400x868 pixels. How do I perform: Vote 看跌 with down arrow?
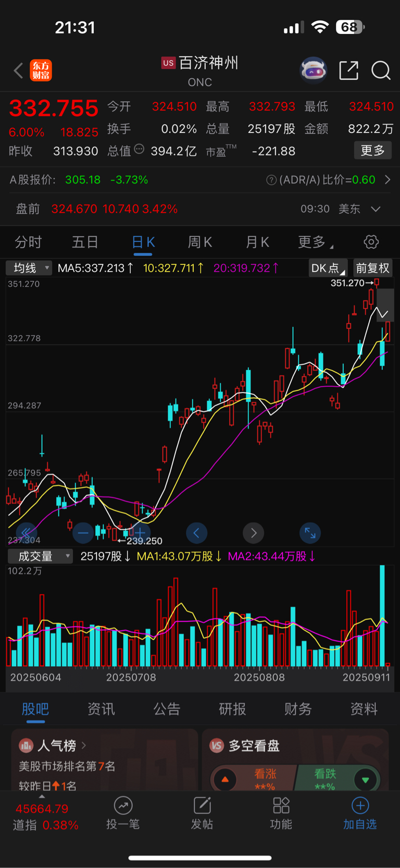365,780
